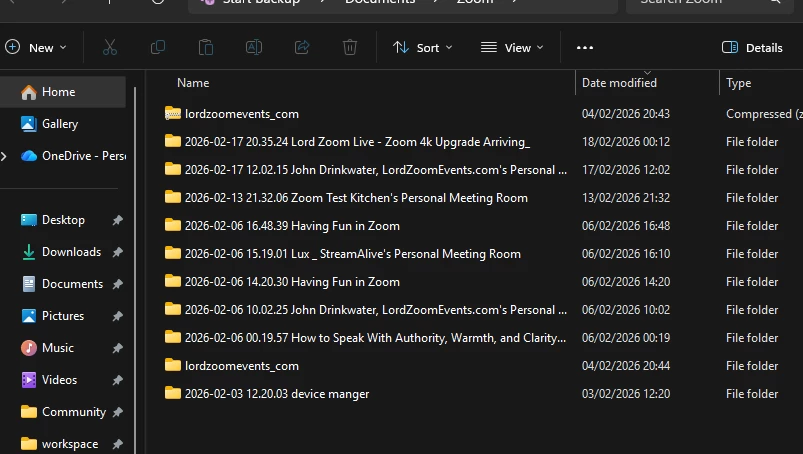Image resolution: width=803 pixels, height=454 pixels.
Task: Click the Rename icon in toolbar
Action: [254, 48]
